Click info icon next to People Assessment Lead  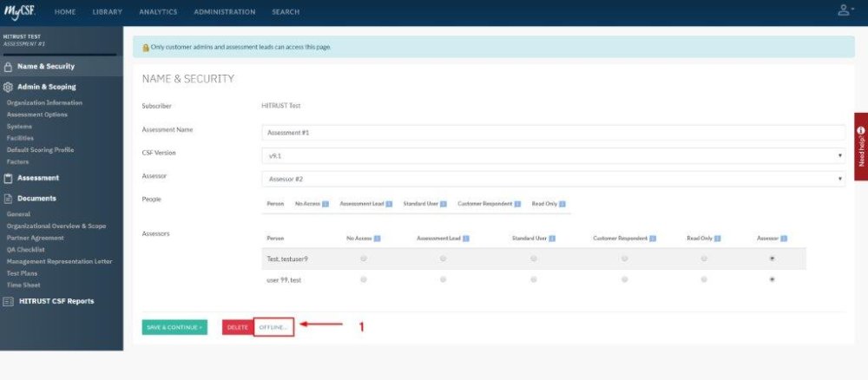[389, 204]
